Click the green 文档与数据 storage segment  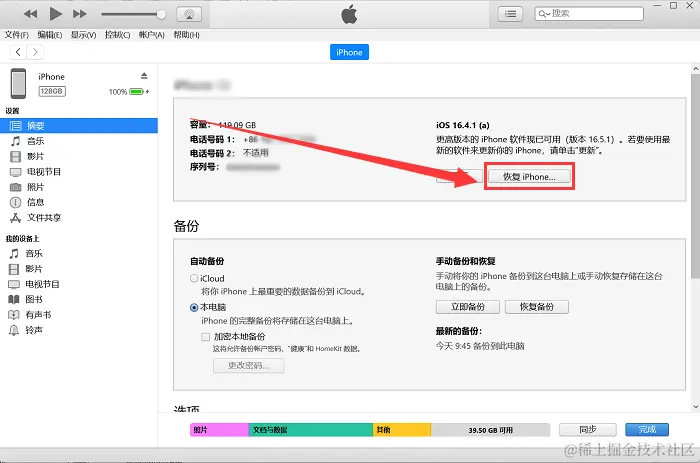311,430
